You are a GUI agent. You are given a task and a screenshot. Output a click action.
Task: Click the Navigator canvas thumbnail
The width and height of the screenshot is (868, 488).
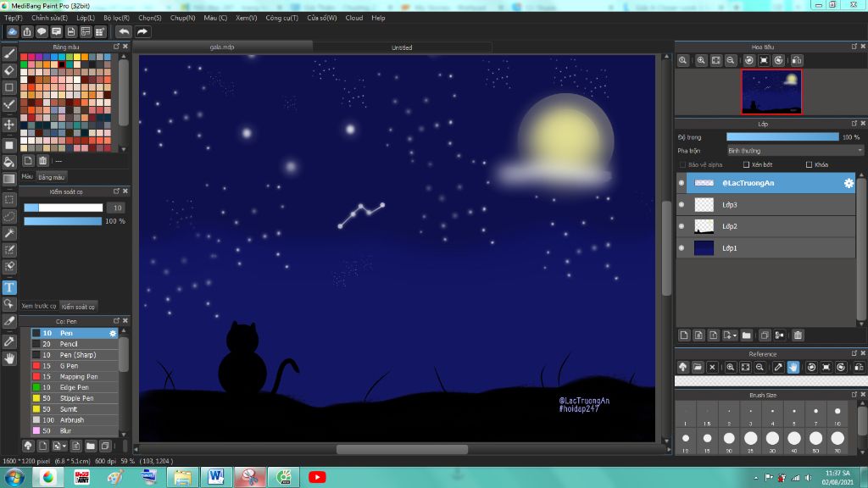coord(771,91)
